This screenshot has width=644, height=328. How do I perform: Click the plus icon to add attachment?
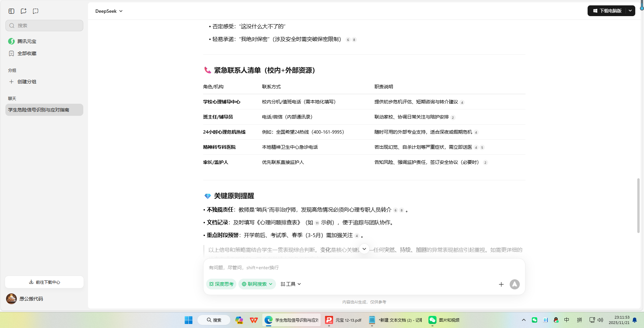click(501, 284)
